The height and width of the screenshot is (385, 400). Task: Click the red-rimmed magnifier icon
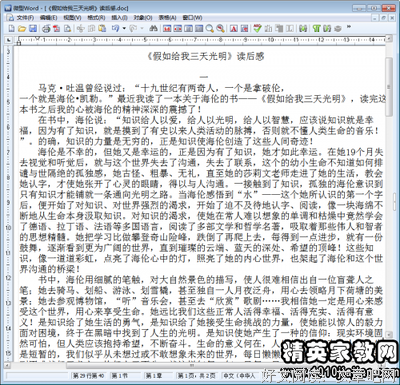pos(220,29)
